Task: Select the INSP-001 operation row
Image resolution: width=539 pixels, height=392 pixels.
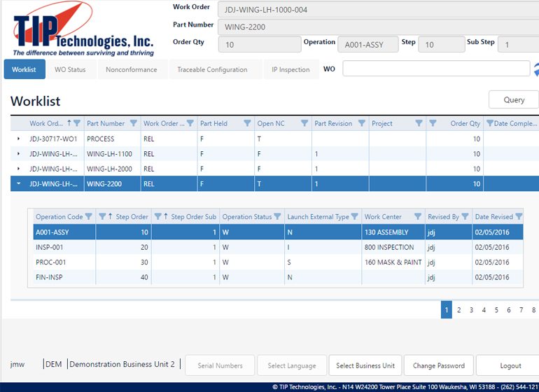Action: 278,247
